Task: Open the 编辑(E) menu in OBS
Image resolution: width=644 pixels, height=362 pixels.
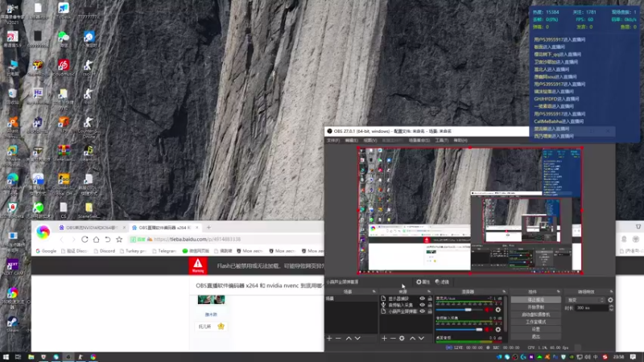Action: coord(351,140)
